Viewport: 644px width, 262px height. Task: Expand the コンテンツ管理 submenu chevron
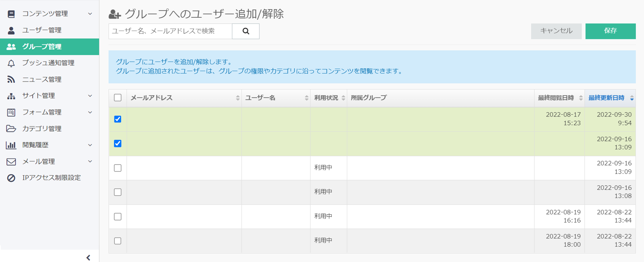click(x=90, y=14)
